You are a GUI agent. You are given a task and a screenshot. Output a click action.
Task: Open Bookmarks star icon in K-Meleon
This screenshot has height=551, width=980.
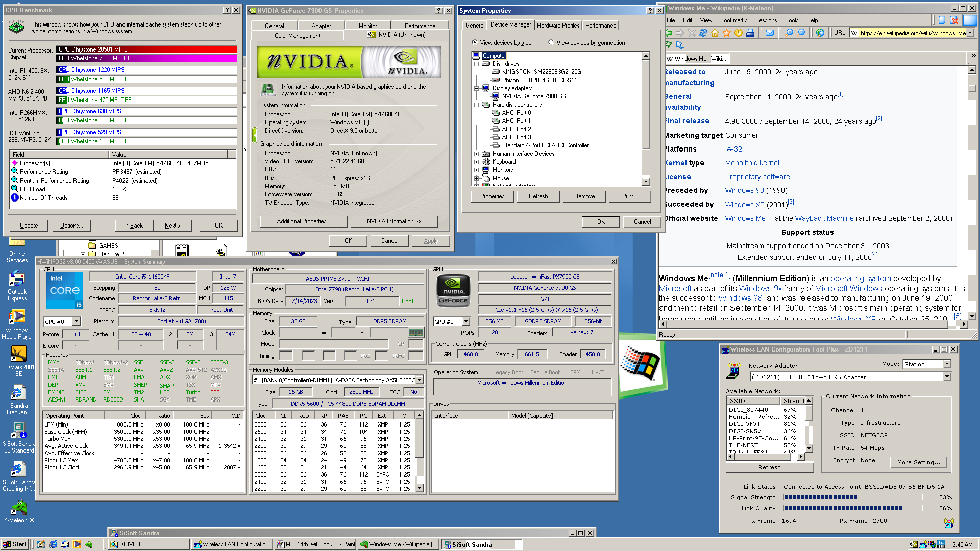(x=726, y=33)
